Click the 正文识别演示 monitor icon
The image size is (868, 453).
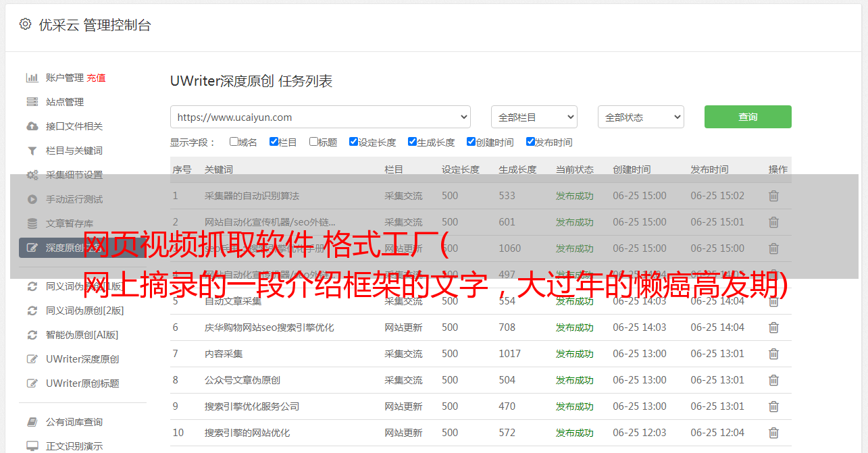(32, 446)
